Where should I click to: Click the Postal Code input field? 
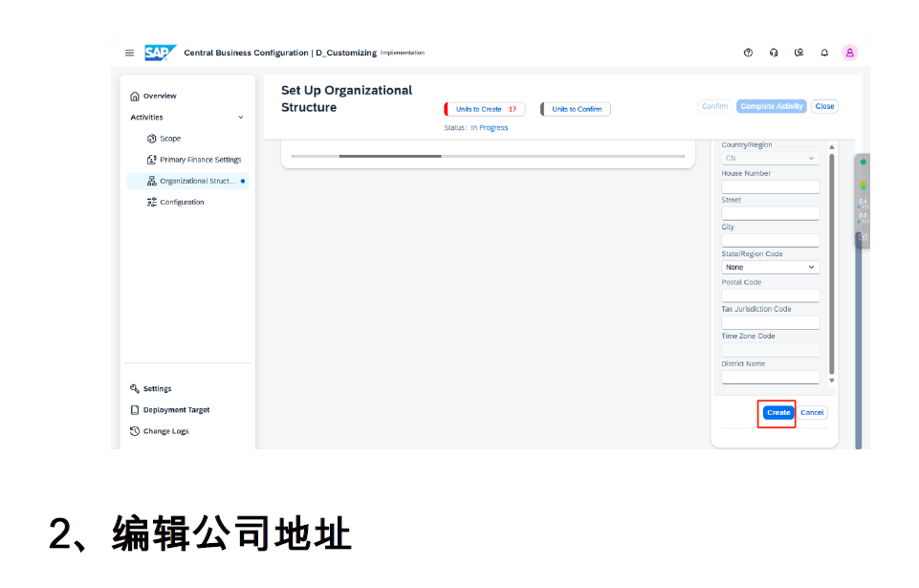[x=770, y=295]
